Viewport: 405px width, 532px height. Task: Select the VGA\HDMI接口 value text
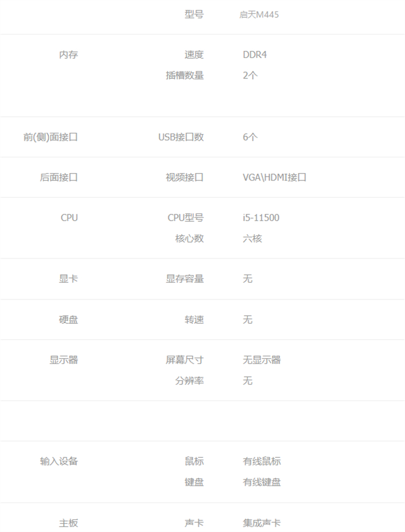[274, 177]
